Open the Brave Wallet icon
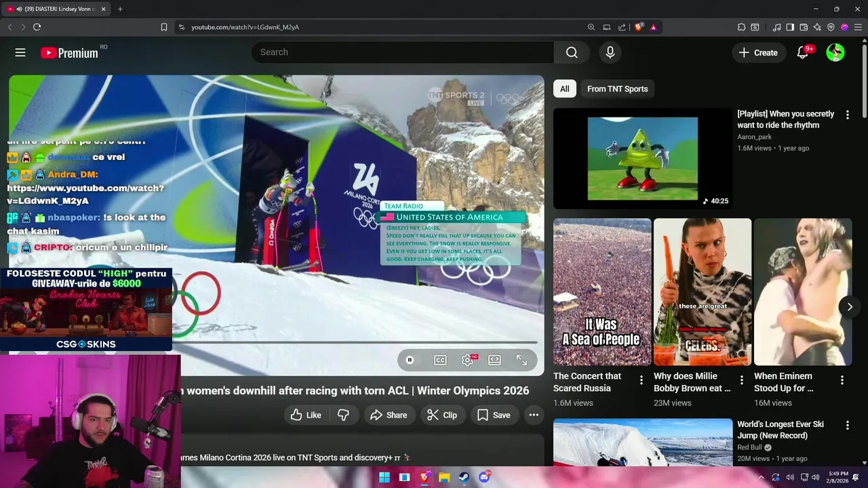 coord(804,27)
